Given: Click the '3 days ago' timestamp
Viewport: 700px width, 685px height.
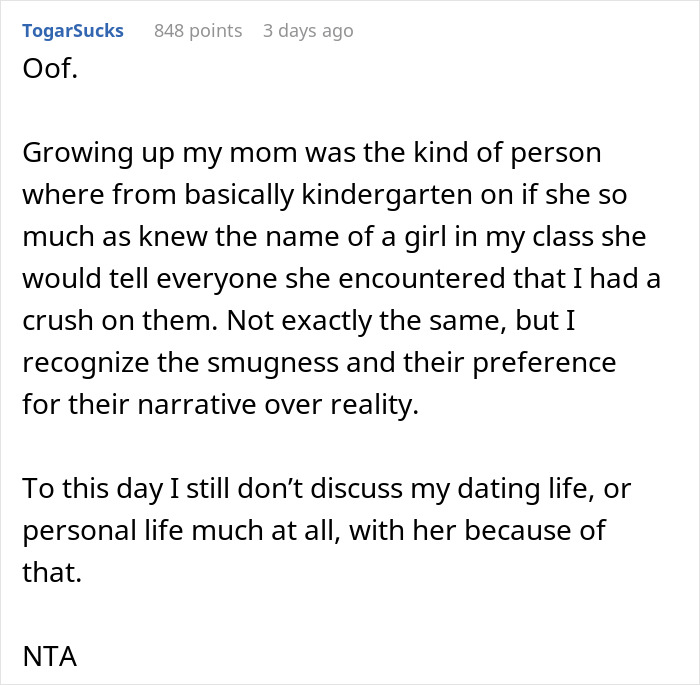Looking at the screenshot, I should 308,31.
